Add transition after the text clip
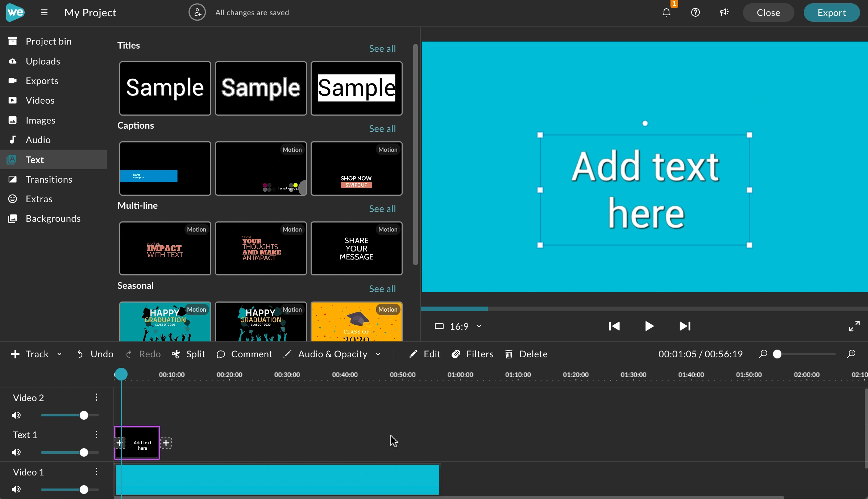This screenshot has height=499, width=868. pos(166,443)
